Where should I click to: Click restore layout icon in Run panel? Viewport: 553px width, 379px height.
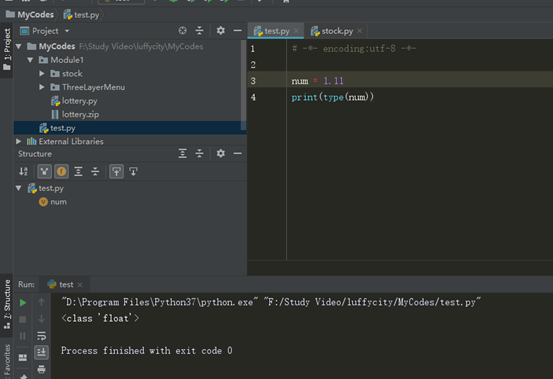click(23, 358)
